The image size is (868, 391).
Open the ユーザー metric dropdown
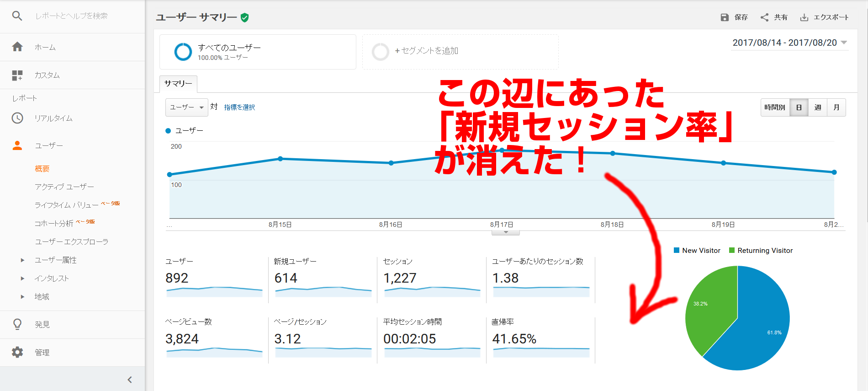(186, 107)
